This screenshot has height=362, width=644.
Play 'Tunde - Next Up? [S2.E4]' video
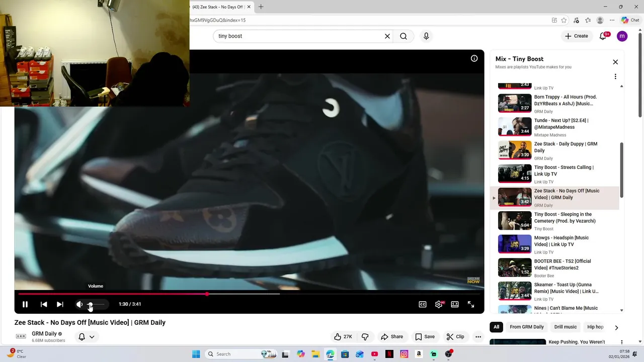[554, 127]
